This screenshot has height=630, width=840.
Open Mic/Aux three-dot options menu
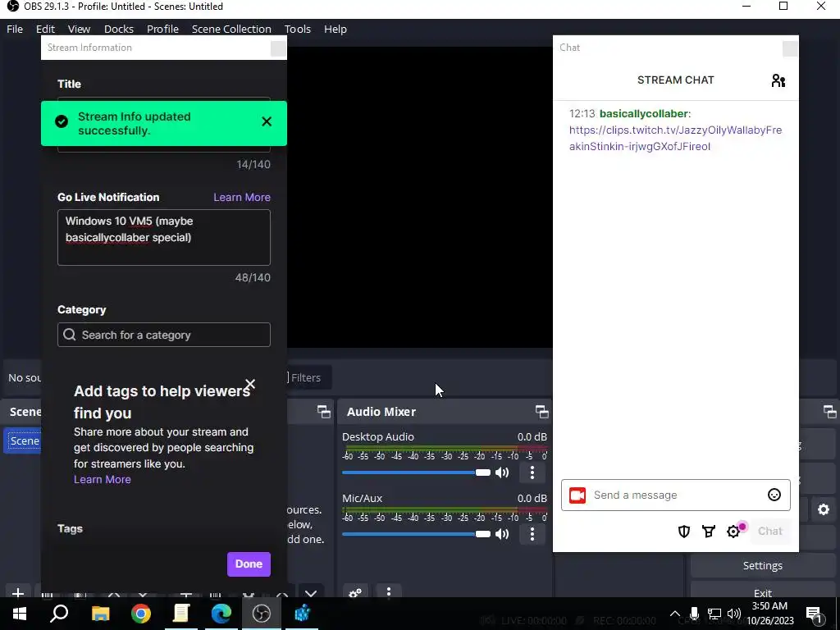pos(532,533)
